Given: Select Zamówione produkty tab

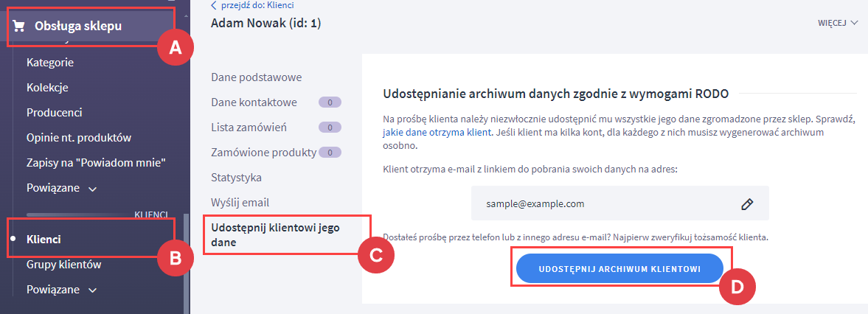Looking at the screenshot, I should tap(263, 153).
